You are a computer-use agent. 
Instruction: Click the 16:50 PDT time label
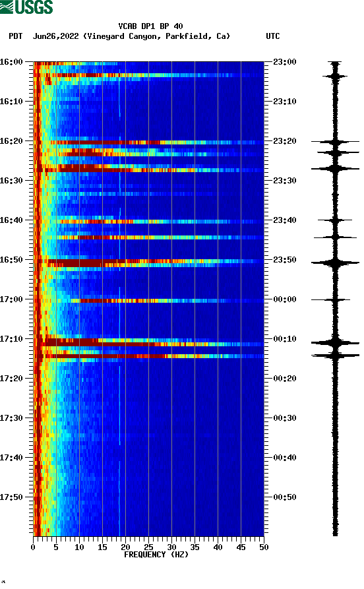pos(11,260)
